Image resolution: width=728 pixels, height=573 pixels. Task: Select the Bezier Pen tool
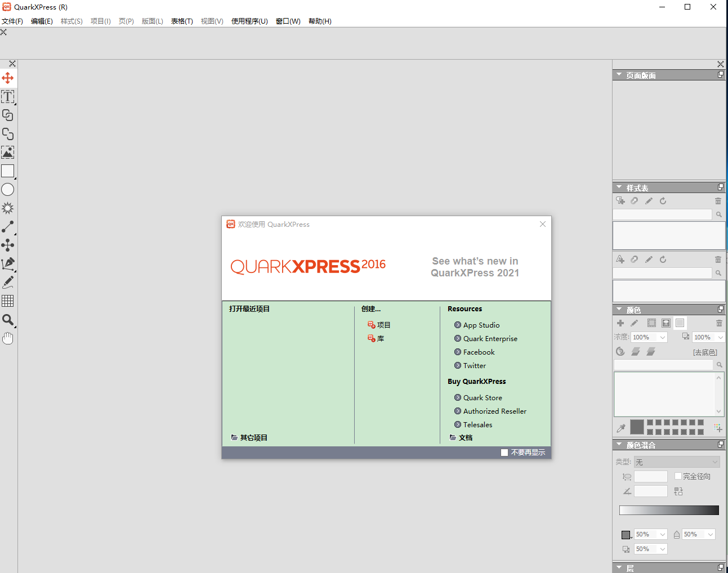pos(8,264)
